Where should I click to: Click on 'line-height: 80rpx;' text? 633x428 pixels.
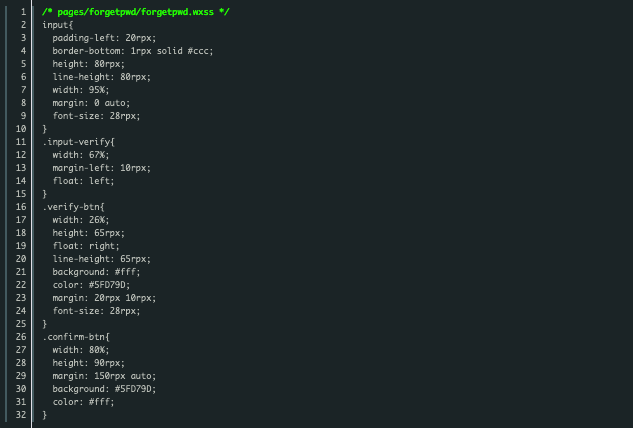coord(102,77)
